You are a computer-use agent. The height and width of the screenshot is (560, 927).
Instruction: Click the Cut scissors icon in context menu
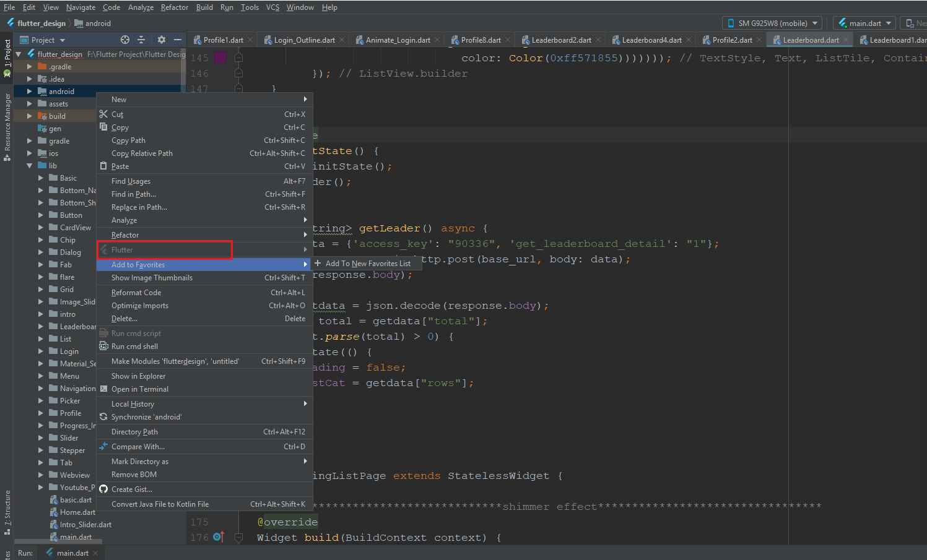tap(103, 114)
